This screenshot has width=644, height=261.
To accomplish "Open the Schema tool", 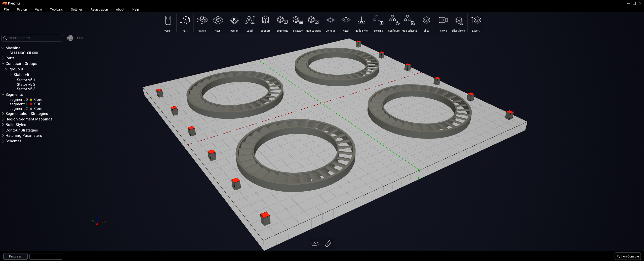I will (378, 23).
